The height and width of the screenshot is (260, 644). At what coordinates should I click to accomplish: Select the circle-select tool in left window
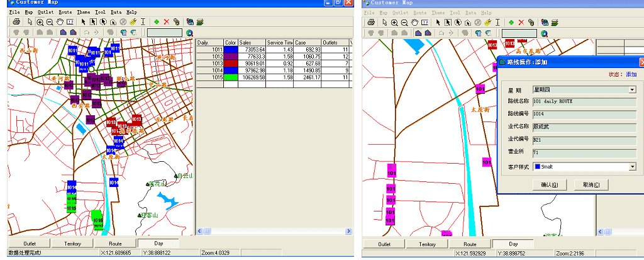coord(103,22)
